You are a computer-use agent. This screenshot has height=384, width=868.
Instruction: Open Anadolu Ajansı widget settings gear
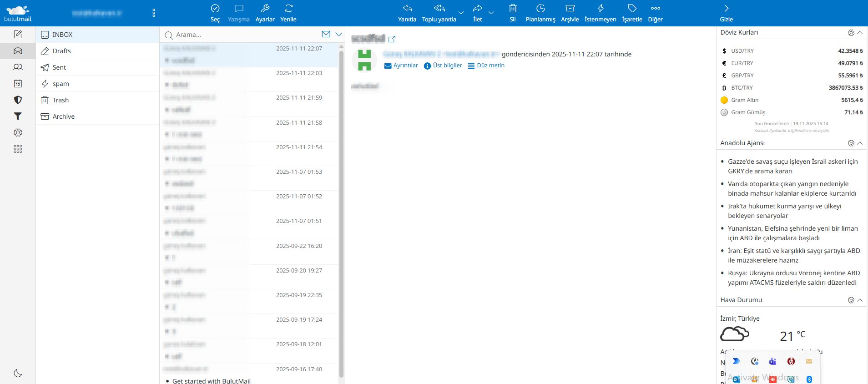[851, 143]
